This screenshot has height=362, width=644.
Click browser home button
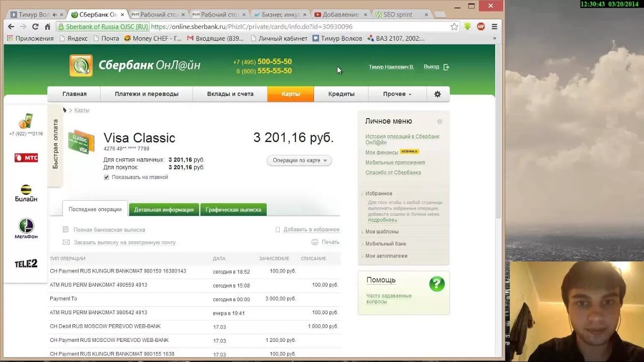point(48,27)
